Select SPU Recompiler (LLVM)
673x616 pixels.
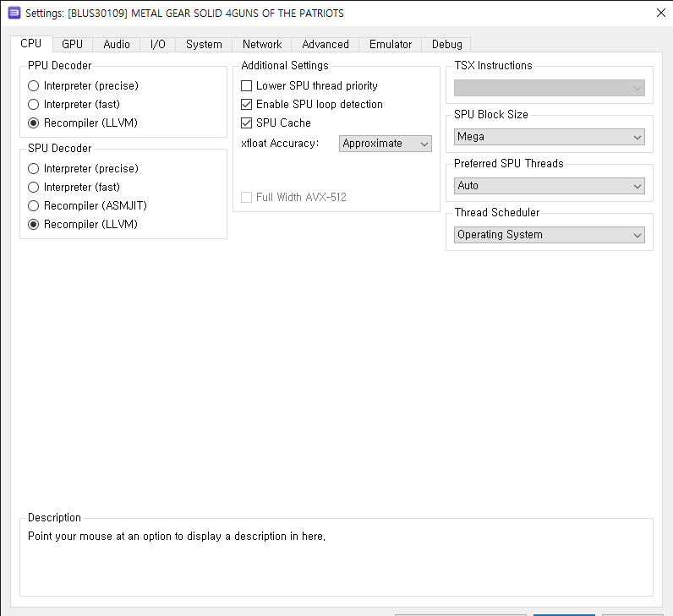point(83,225)
